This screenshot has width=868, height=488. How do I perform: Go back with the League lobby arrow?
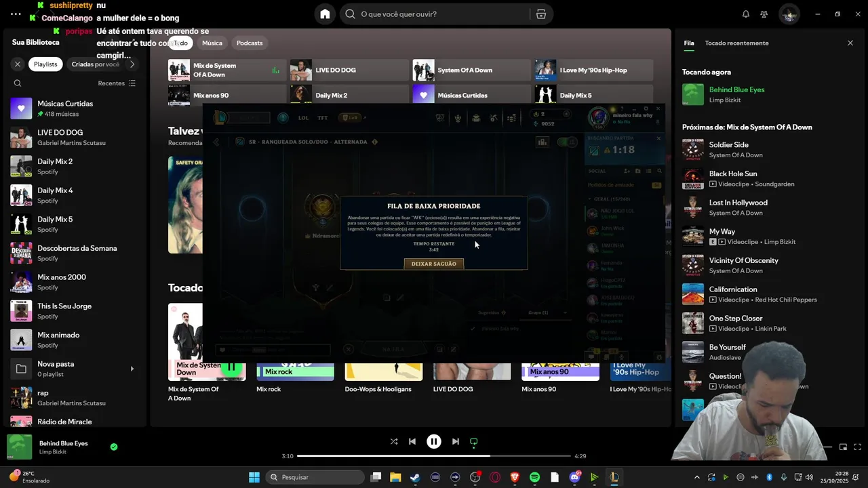(x=216, y=142)
